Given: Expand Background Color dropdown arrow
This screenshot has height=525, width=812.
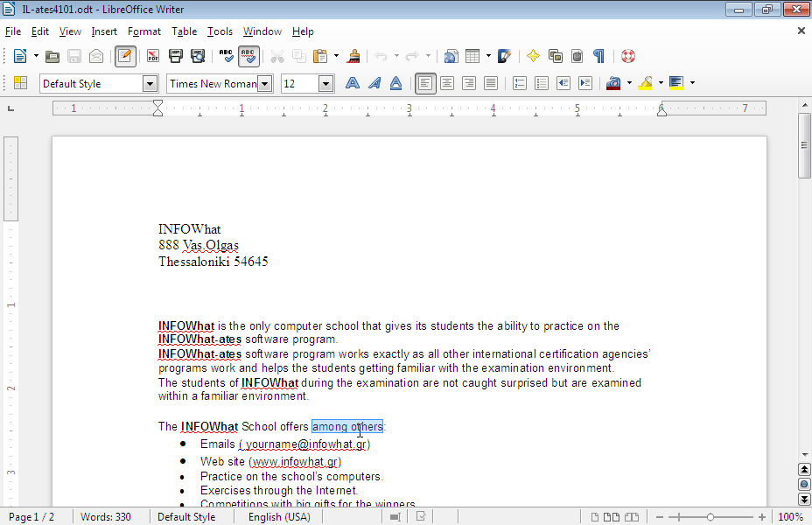Looking at the screenshot, I should click(x=692, y=83).
